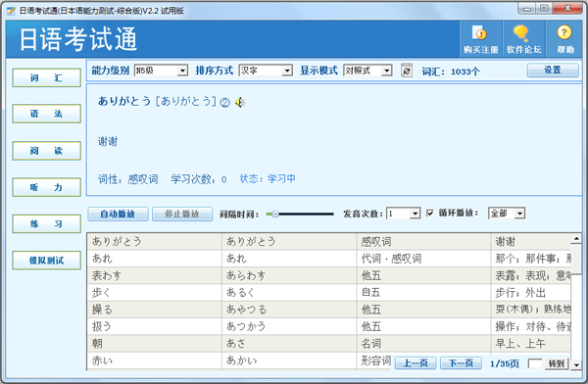The image size is (588, 384).
Task: Click the word list scrollbar up arrow
Action: pos(576,238)
